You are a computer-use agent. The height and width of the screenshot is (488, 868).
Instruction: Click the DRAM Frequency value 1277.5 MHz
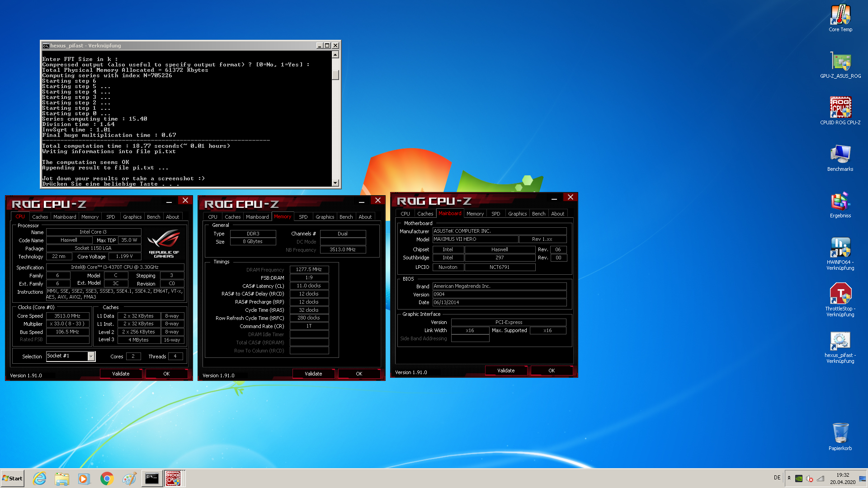[x=309, y=269]
